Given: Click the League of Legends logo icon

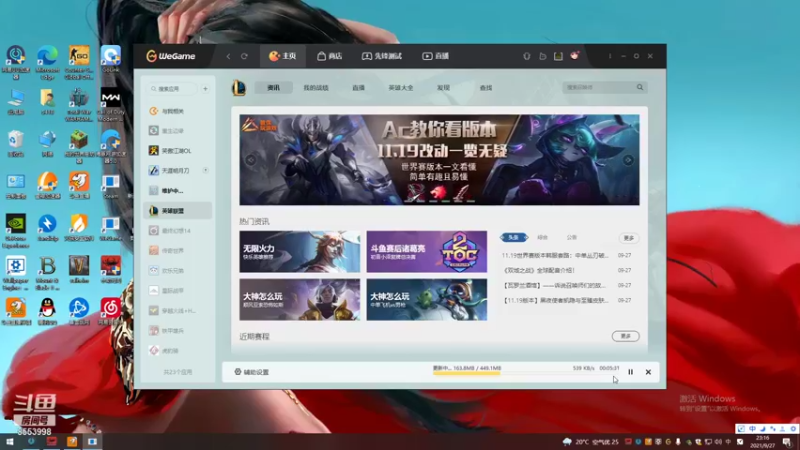Looking at the screenshot, I should (x=239, y=88).
